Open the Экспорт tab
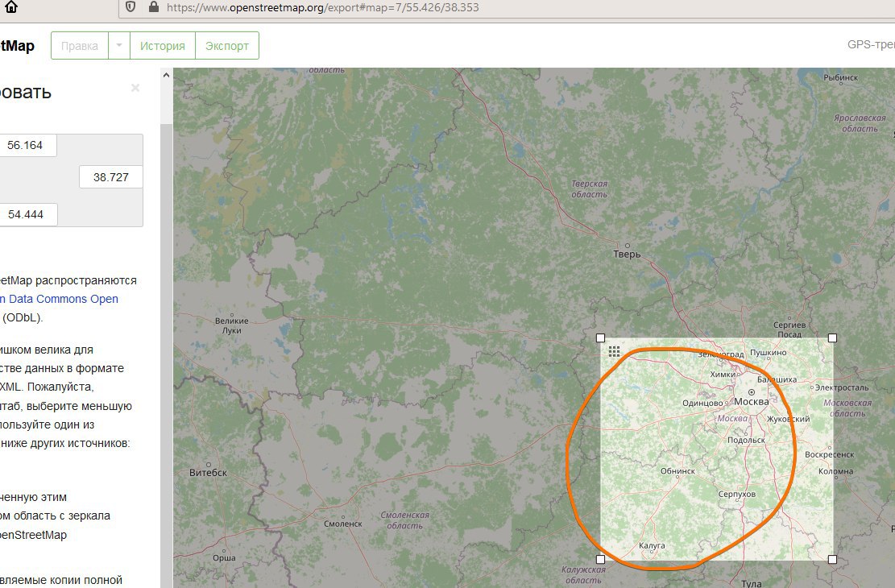The height and width of the screenshot is (588, 895). [227, 46]
